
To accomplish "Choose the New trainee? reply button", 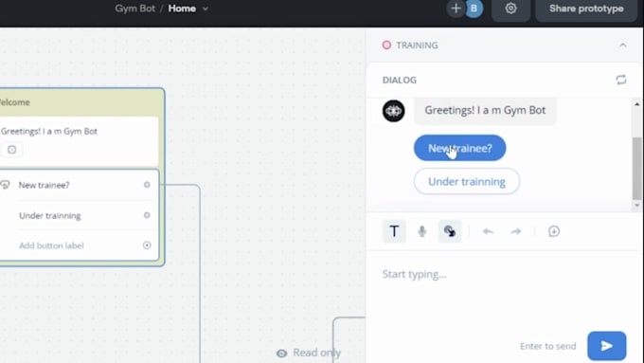I will (x=459, y=148).
